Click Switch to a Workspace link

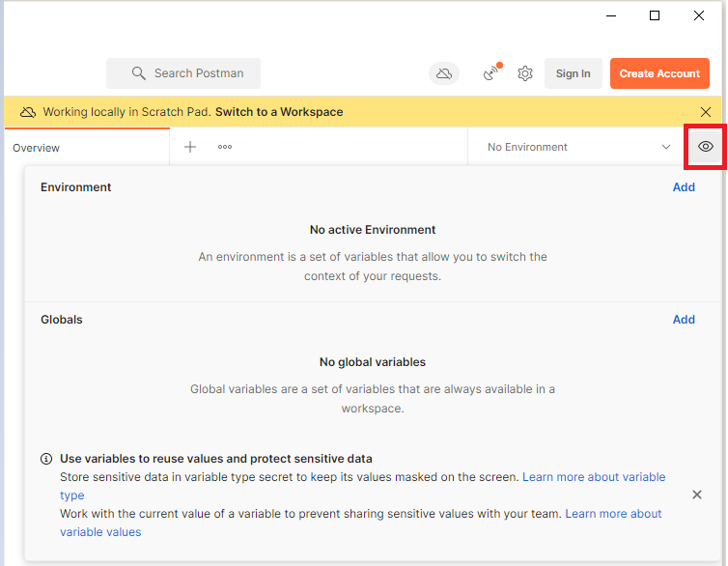[x=279, y=112]
